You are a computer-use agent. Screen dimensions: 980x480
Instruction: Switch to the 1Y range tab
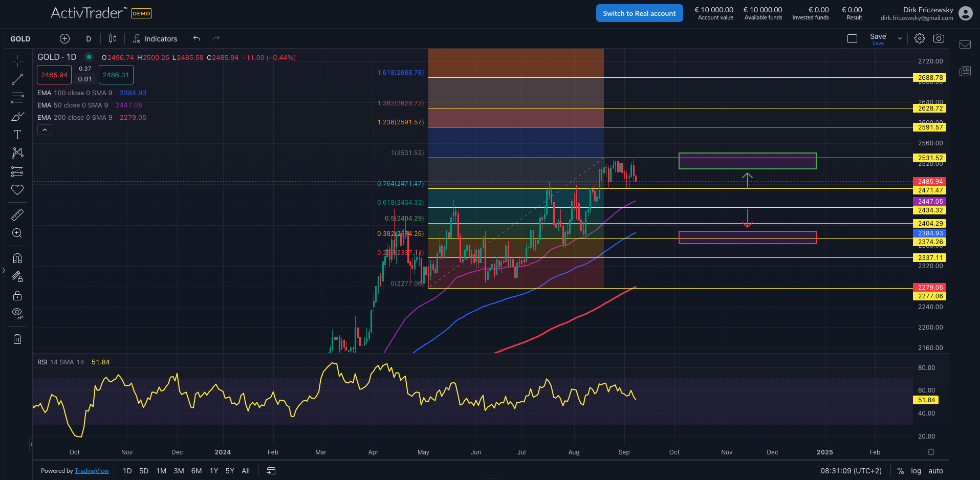(x=213, y=470)
